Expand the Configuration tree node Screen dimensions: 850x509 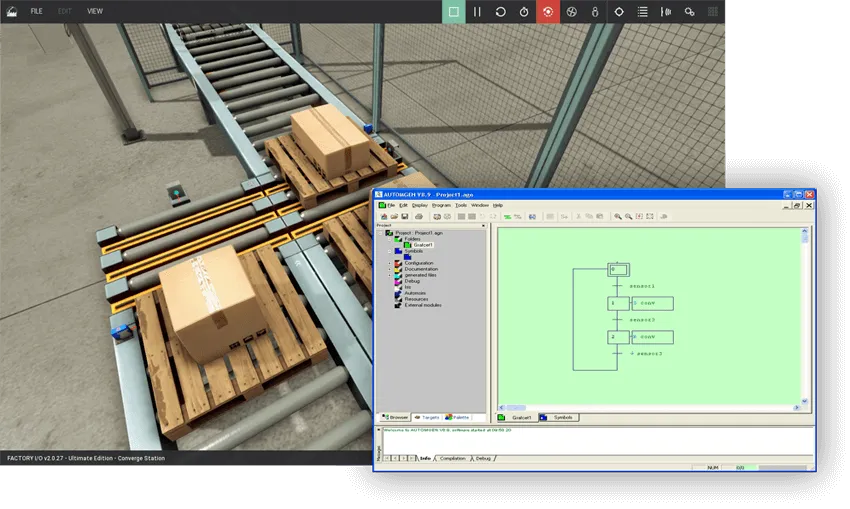tap(390, 263)
